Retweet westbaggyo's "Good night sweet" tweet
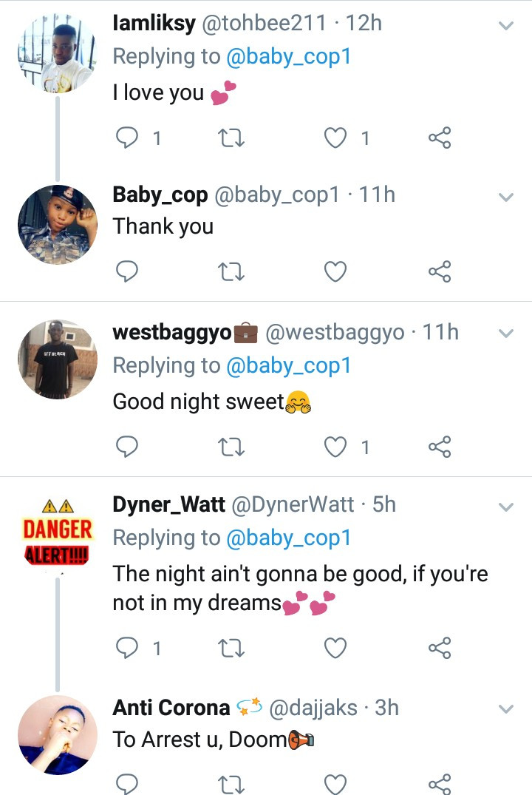 tap(232, 447)
